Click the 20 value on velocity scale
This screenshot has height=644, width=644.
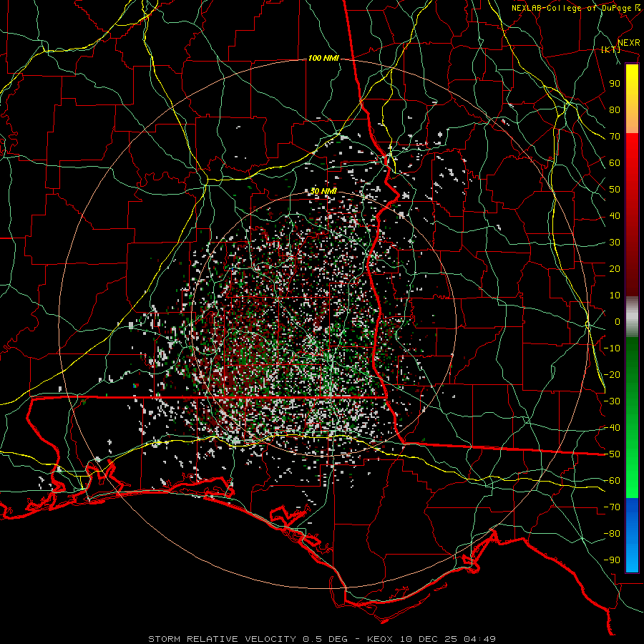pos(615,269)
